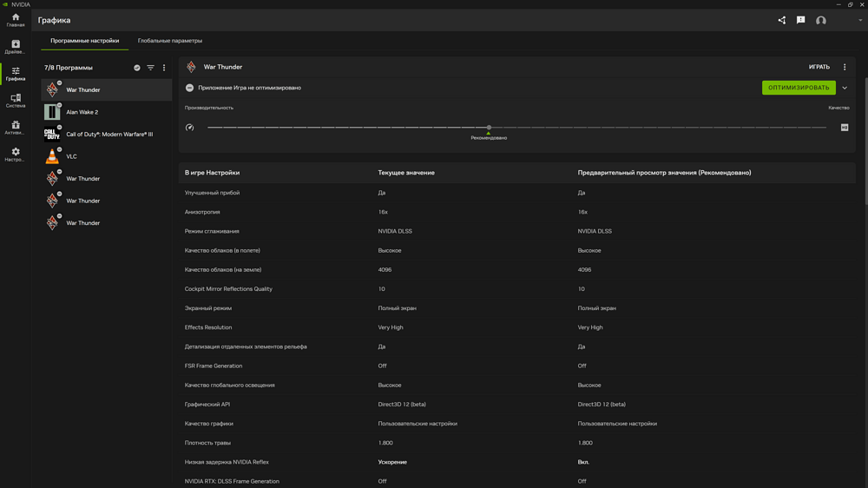Click the War Thunder icon in details header
Image resolution: width=868 pixels, height=488 pixels.
[191, 67]
